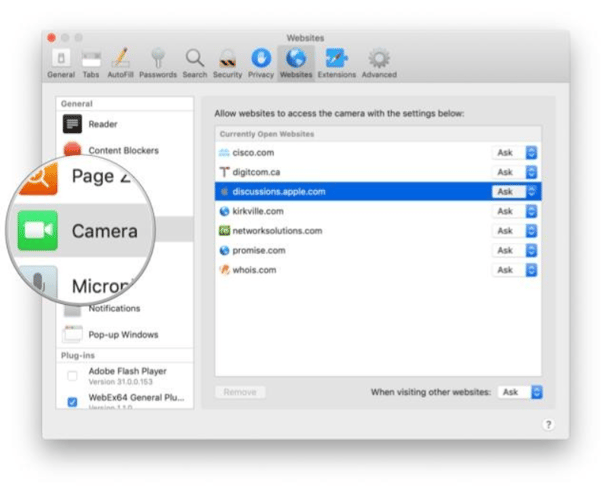This screenshot has width=602, height=494.
Task: Open the Search magnifier preferences
Action: pyautogui.click(x=195, y=61)
